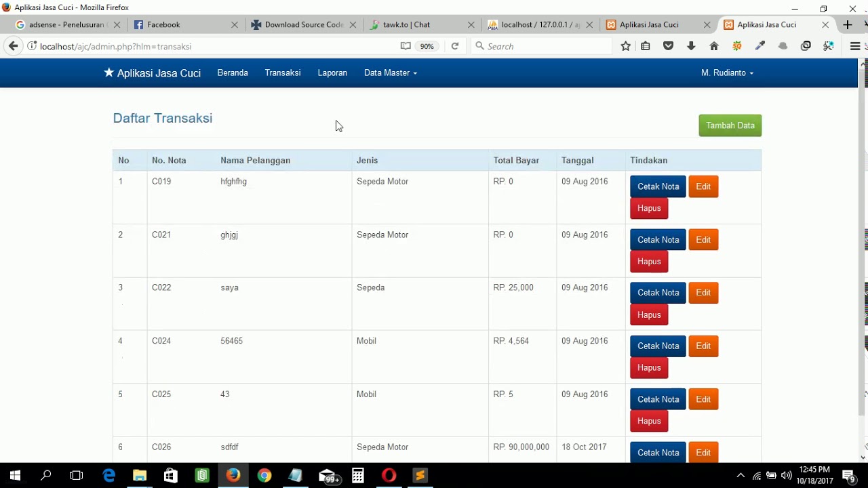Open Laporan navigation item

(x=332, y=73)
